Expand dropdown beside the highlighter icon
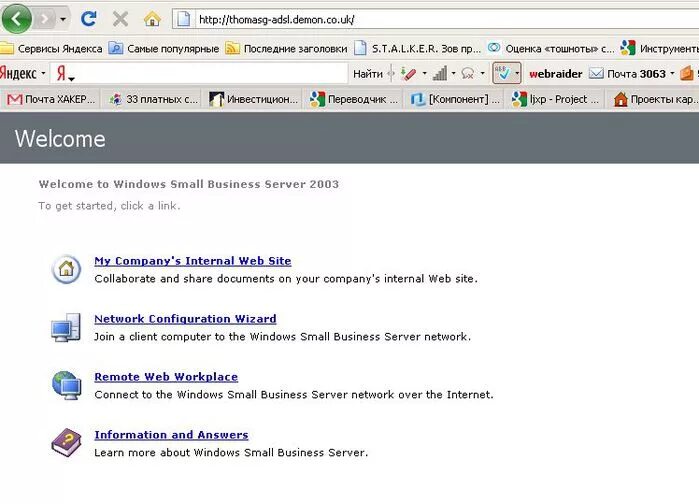The height and width of the screenshot is (504, 699). coord(424,73)
